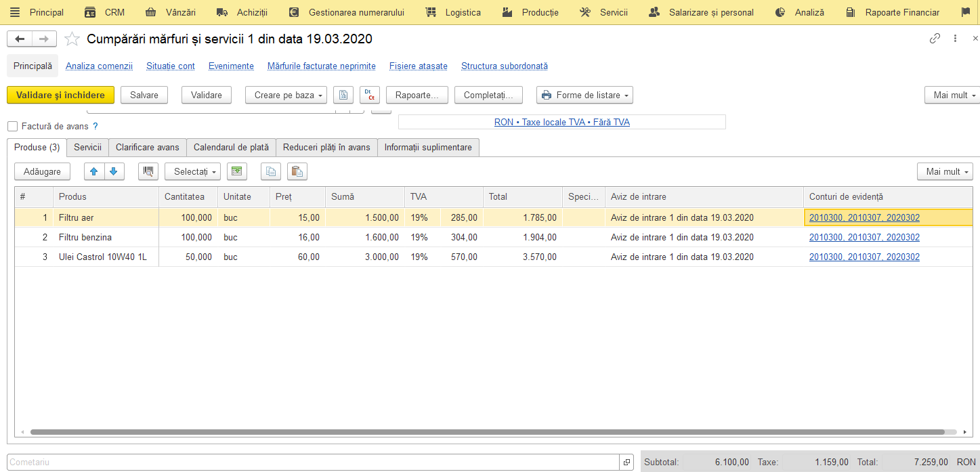Open the Forme de listare dropdown
This screenshot has width=980, height=472.
[584, 95]
